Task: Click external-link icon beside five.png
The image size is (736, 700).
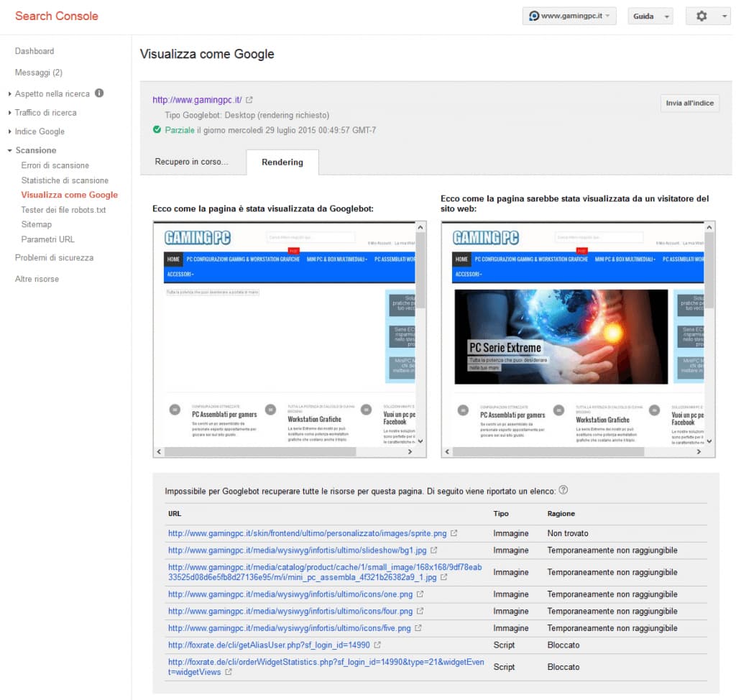Action: [418, 628]
